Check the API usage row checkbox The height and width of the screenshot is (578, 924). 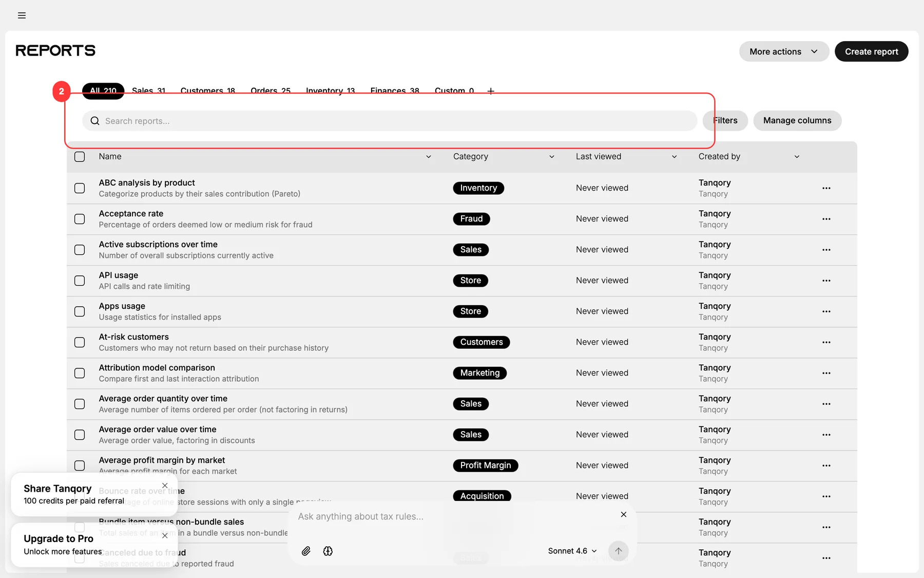pos(80,281)
